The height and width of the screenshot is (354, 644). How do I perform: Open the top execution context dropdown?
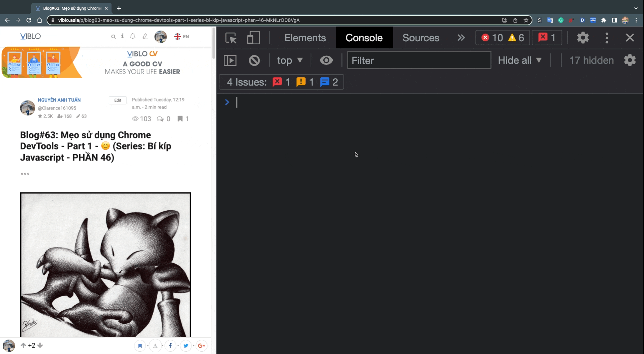coord(289,60)
